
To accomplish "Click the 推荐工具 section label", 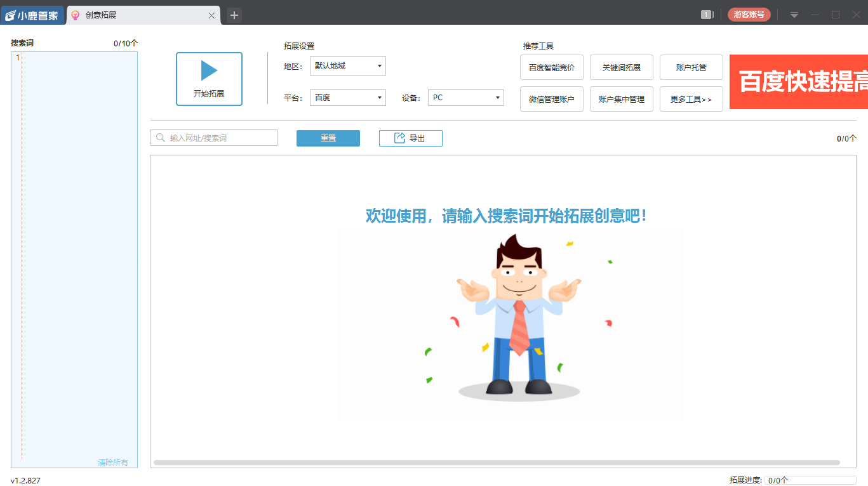I will [x=538, y=46].
